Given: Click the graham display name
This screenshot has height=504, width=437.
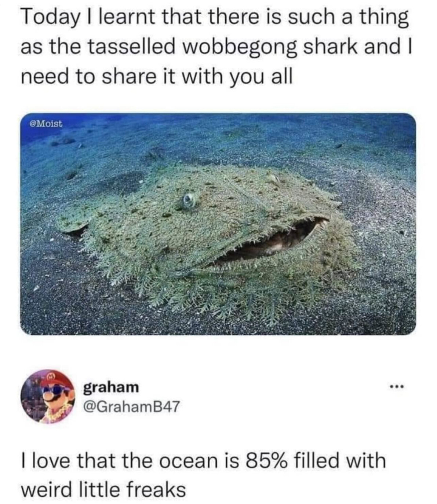Looking at the screenshot, I should [112, 387].
